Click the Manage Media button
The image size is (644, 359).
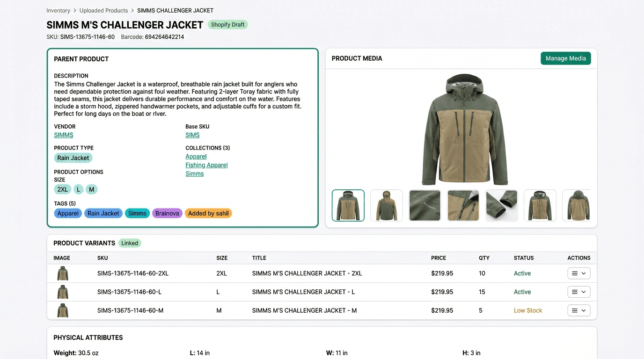point(566,58)
